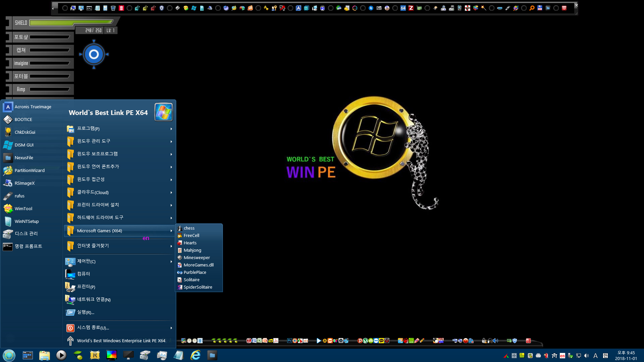
Task: Open PartitionWizard in the start menu
Action: pyautogui.click(x=32, y=170)
